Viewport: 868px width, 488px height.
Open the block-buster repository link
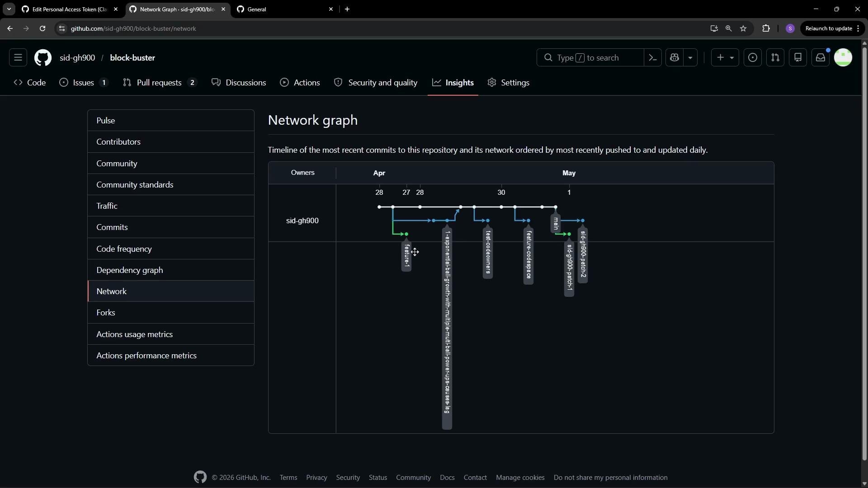pos(132,58)
